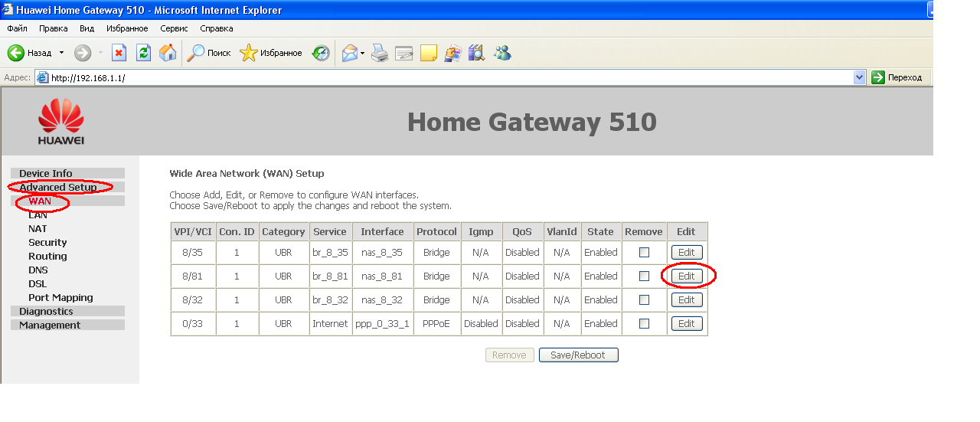Go back with the Назад button
Image resolution: width=980 pixels, height=422 pixels.
[30, 53]
